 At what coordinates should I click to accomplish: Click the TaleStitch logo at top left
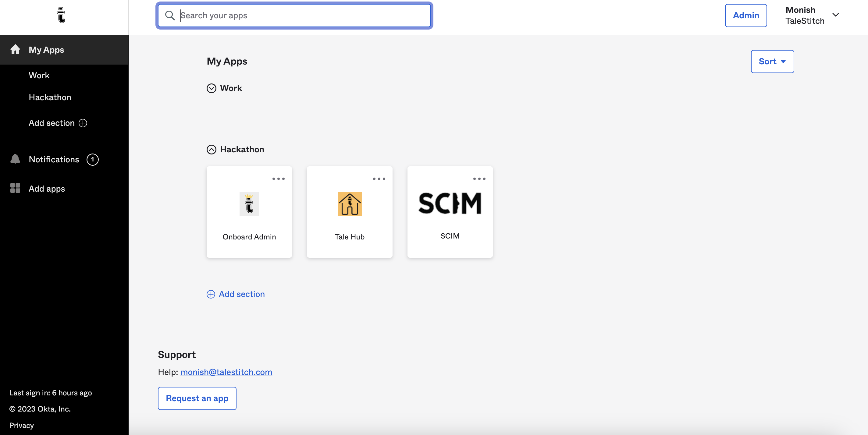pyautogui.click(x=61, y=16)
